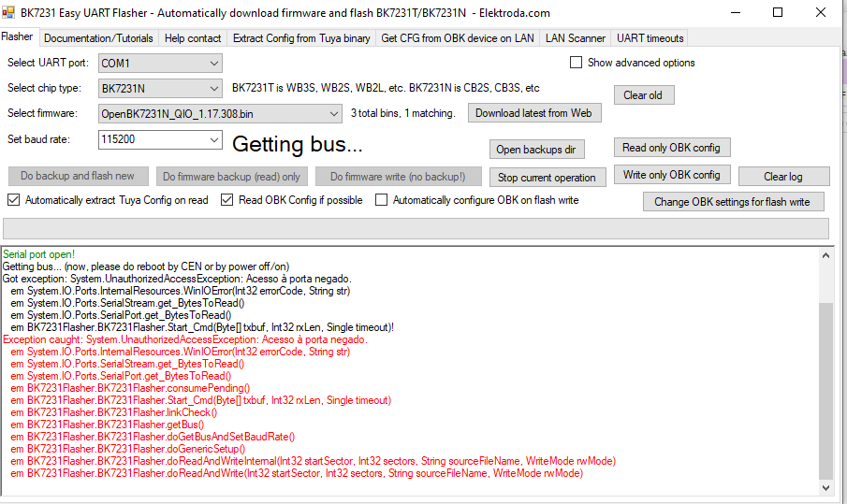Click Do backup and flash new button
The width and height of the screenshot is (847, 504).
tap(78, 176)
